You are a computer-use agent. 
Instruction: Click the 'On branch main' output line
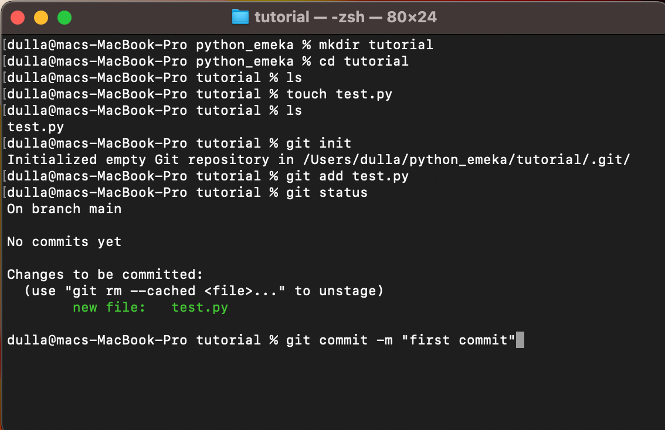64,209
